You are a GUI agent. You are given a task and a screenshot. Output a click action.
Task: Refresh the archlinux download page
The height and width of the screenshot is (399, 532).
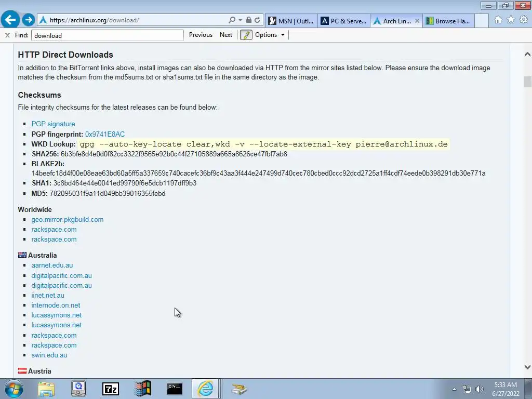click(257, 20)
